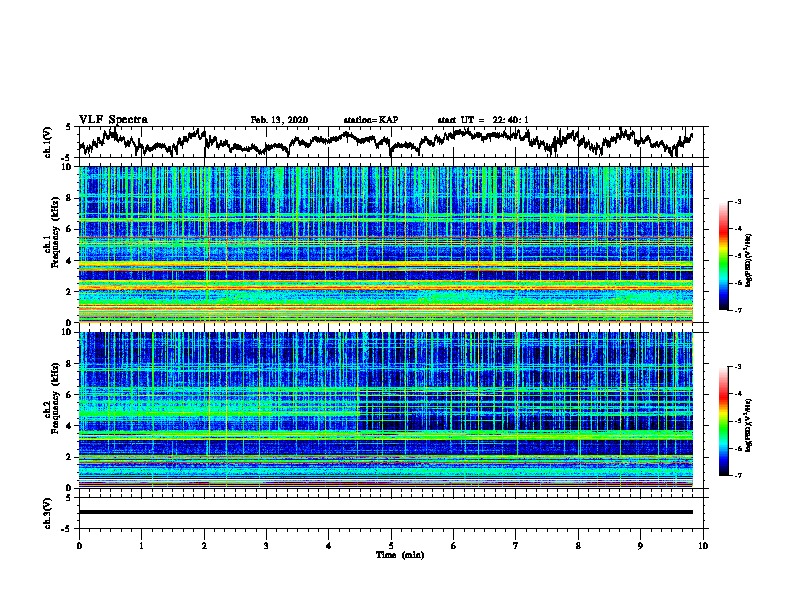Screen dimensions: 792x612
Task: Click the "ch.3(V)" axis label
Action: [x=48, y=513]
